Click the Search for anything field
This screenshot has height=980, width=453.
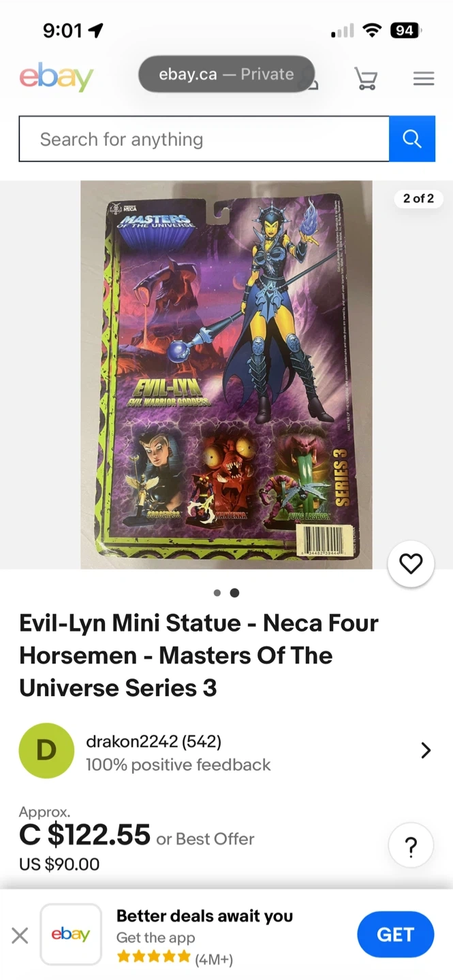[x=204, y=139]
